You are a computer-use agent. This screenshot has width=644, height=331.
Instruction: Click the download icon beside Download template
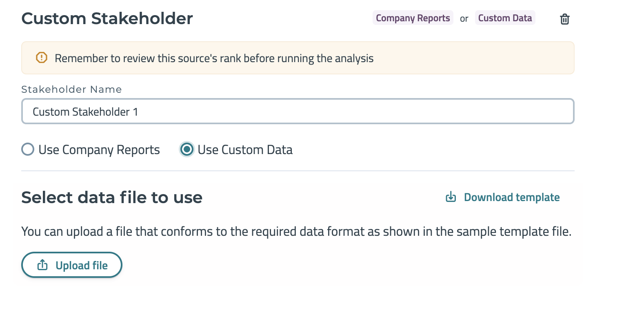pyautogui.click(x=451, y=197)
